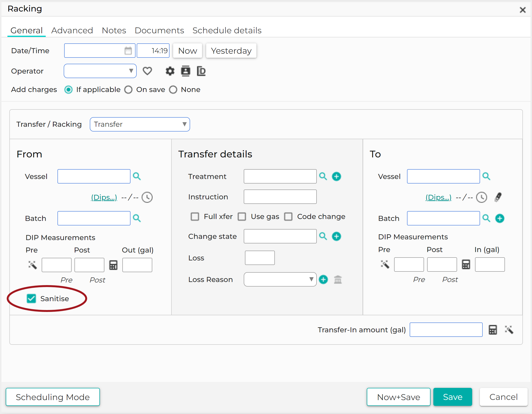Click the time field showing 14:19
This screenshot has width=532, height=414.
point(153,51)
